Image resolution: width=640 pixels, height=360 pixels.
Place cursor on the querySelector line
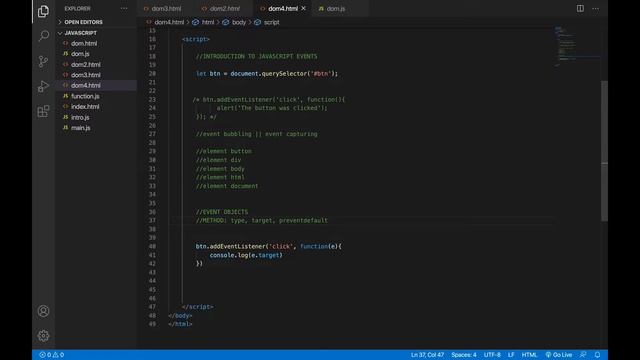click(x=267, y=74)
